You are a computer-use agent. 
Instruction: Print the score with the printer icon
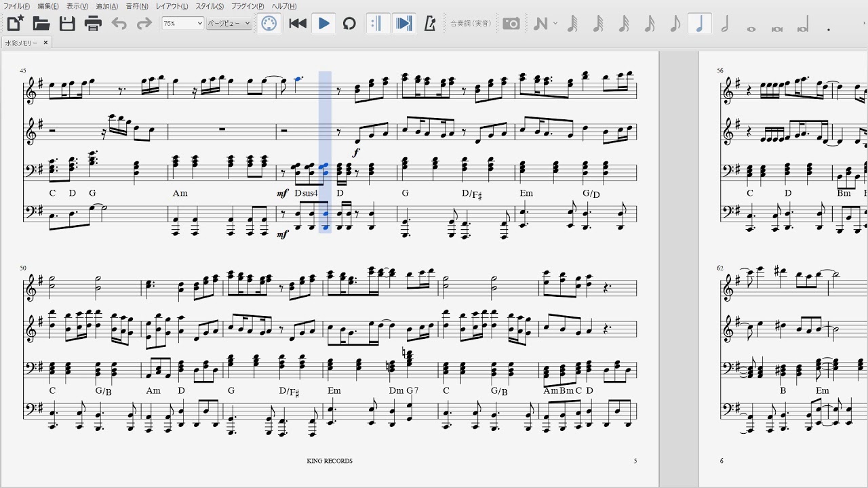93,24
